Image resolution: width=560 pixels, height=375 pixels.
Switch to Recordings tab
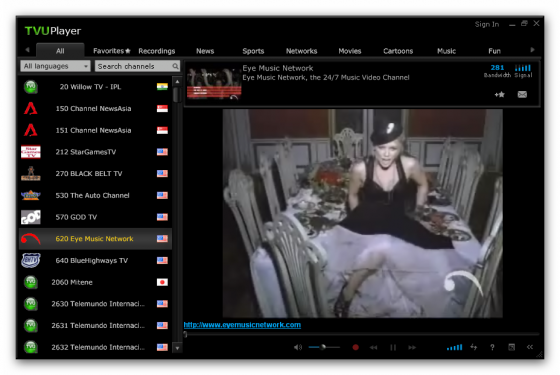tap(157, 51)
